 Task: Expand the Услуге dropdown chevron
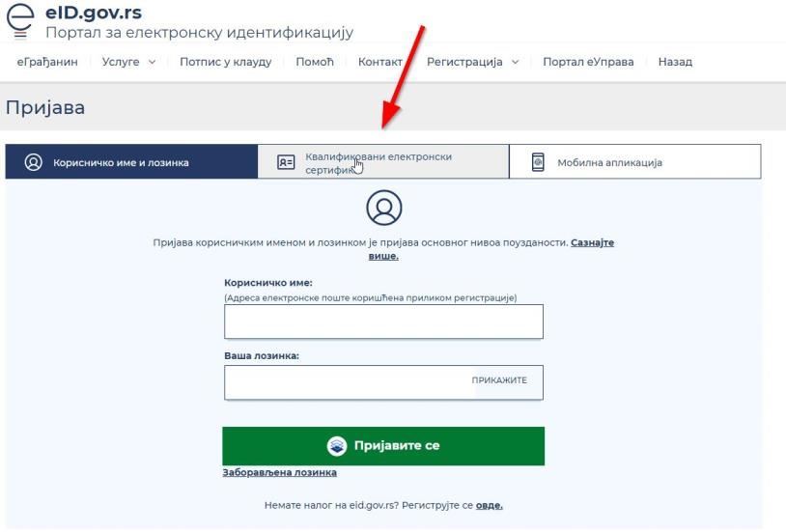coord(152,62)
